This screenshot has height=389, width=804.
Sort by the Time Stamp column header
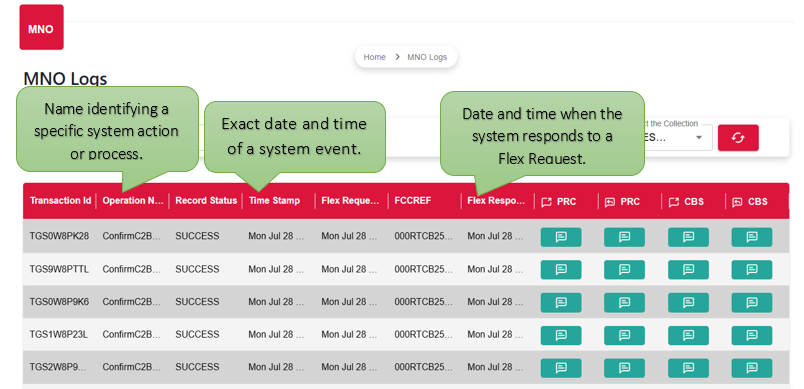[274, 200]
